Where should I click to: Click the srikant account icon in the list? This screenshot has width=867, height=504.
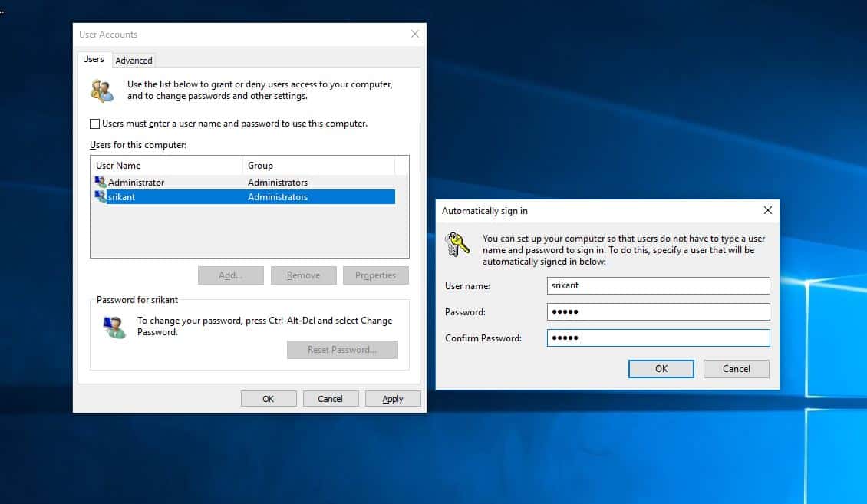click(x=100, y=196)
